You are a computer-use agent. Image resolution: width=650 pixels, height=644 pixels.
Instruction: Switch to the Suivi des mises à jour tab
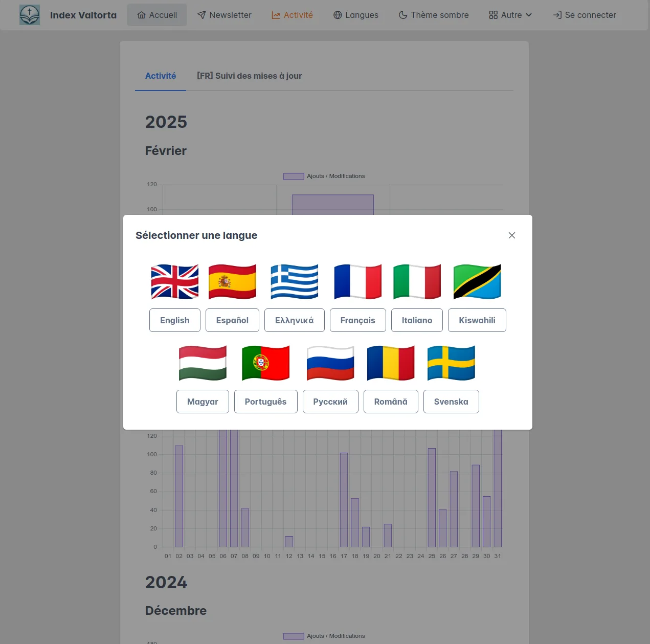[250, 76]
